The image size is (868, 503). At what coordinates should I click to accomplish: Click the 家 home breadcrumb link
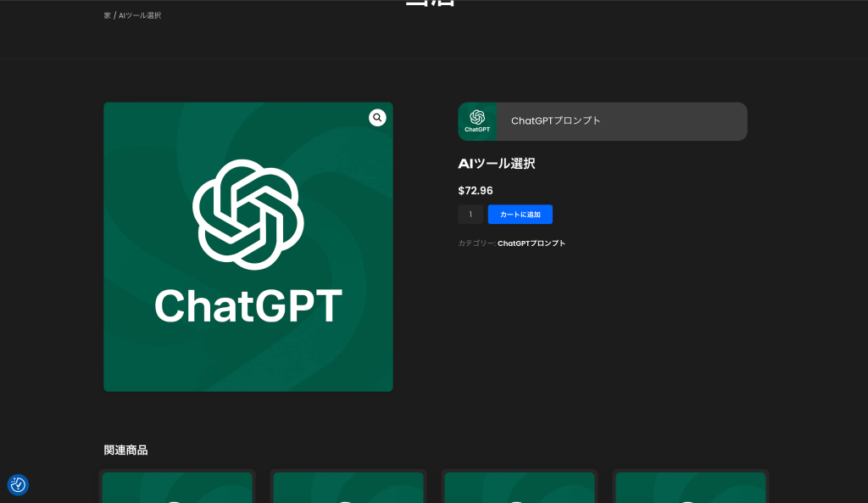tap(108, 15)
